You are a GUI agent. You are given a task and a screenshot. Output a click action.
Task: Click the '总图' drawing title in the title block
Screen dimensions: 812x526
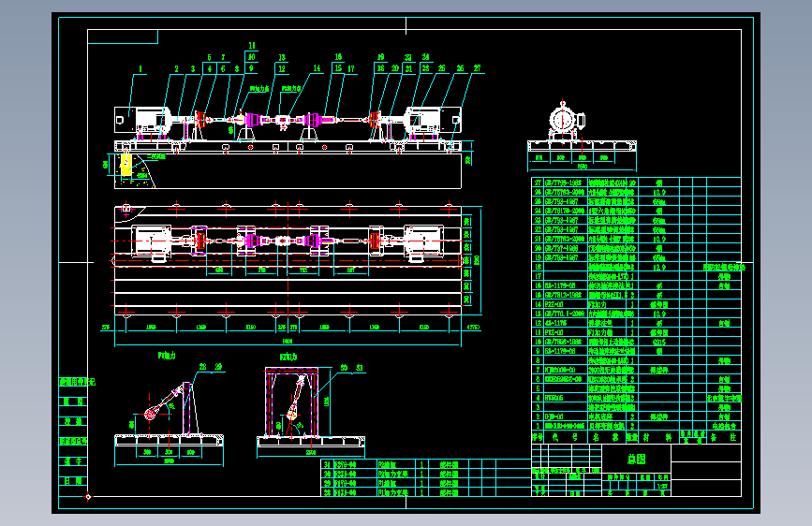pyautogui.click(x=637, y=460)
